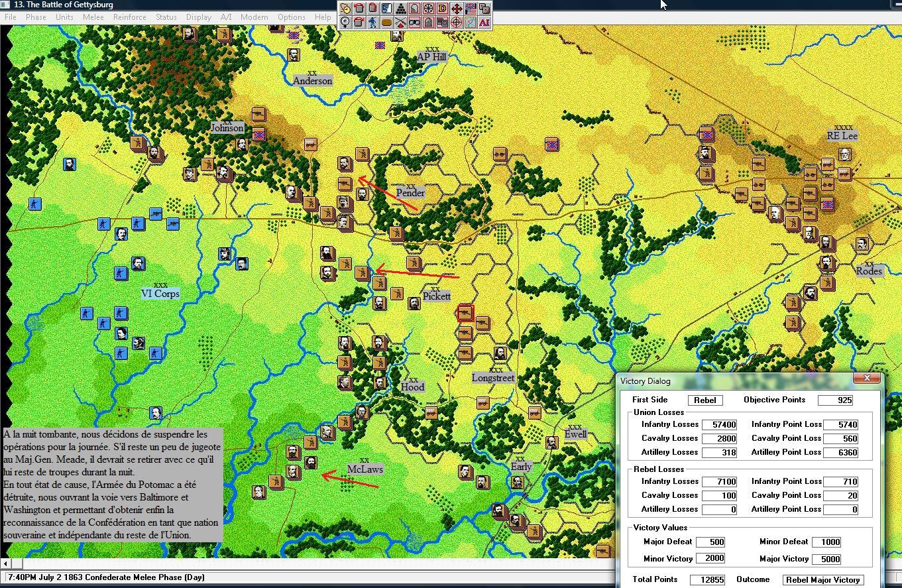Click the Outcome field showing Rebel Major Victory
Image resolution: width=902 pixels, height=588 pixels.
click(823, 580)
